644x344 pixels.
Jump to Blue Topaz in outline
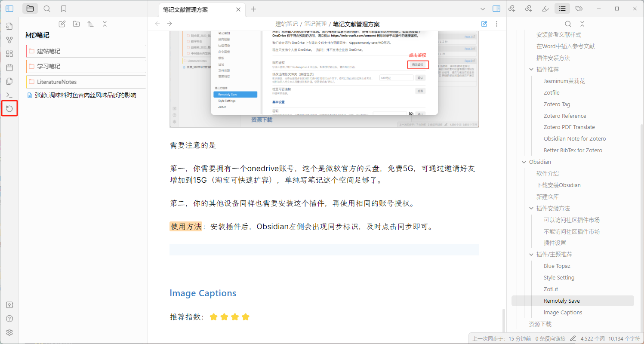[557, 266]
